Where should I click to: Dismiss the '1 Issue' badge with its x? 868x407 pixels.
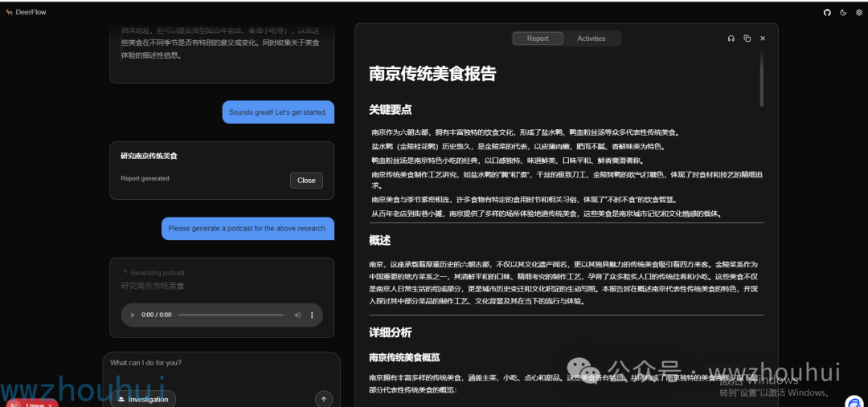point(51,405)
